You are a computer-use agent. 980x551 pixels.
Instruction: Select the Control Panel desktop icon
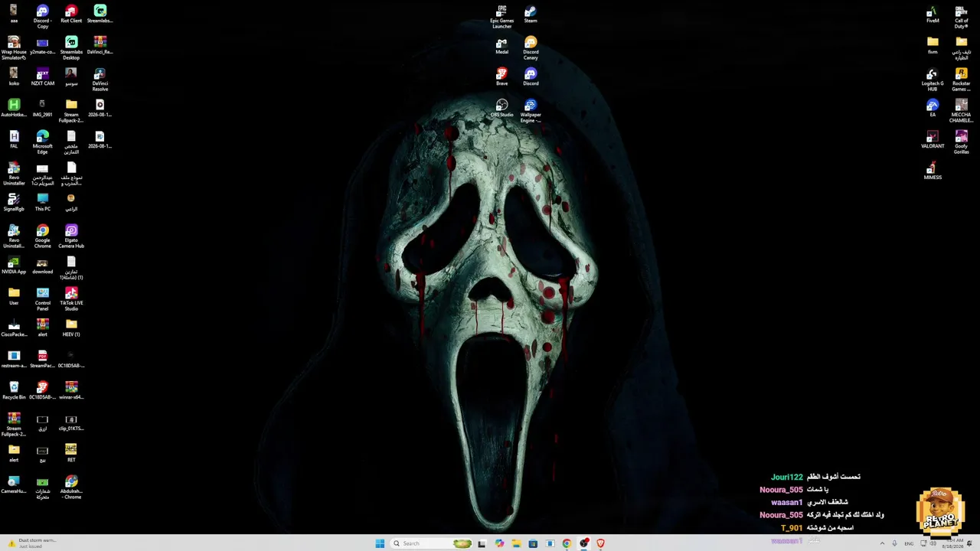tap(43, 298)
